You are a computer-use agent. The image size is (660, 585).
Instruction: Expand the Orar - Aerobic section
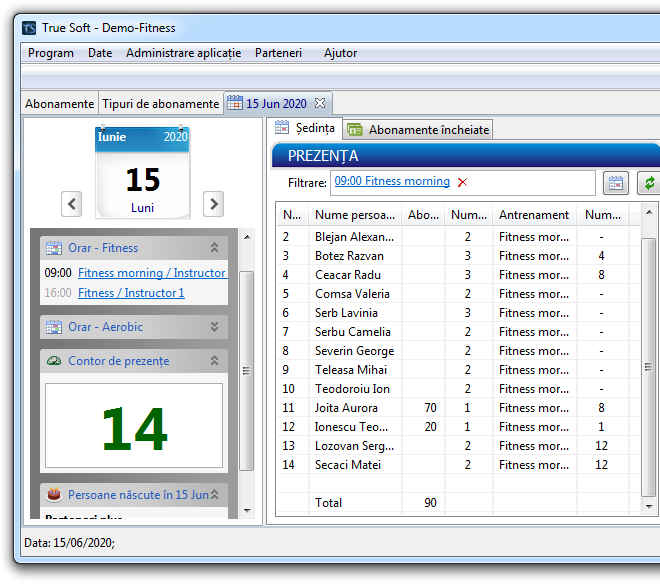coord(214,327)
